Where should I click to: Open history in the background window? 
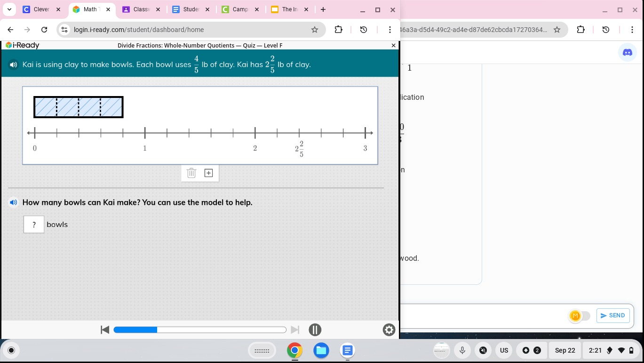606,30
